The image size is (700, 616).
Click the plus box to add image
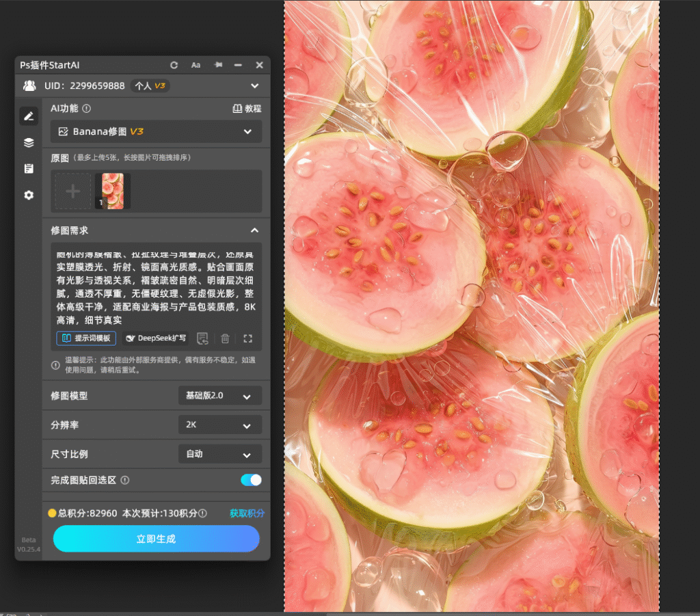click(x=72, y=191)
